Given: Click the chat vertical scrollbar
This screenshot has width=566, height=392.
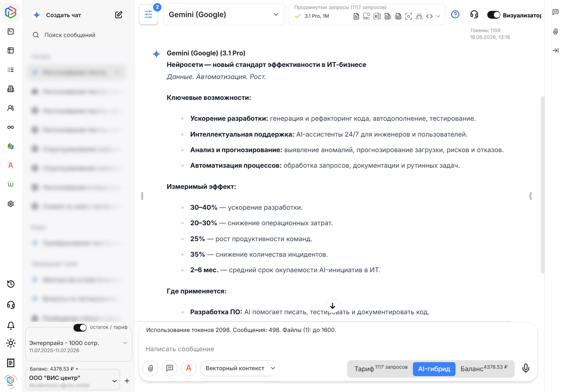Looking at the screenshot, I should coord(543,185).
